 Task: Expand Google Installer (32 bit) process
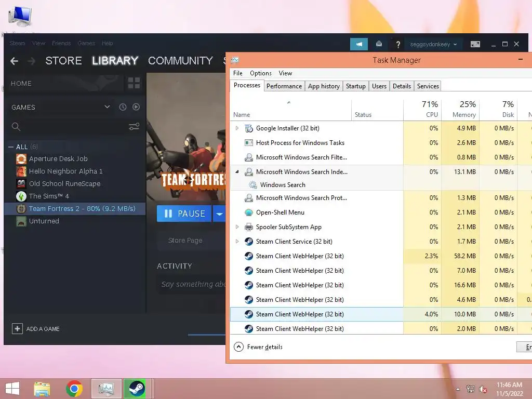click(237, 128)
